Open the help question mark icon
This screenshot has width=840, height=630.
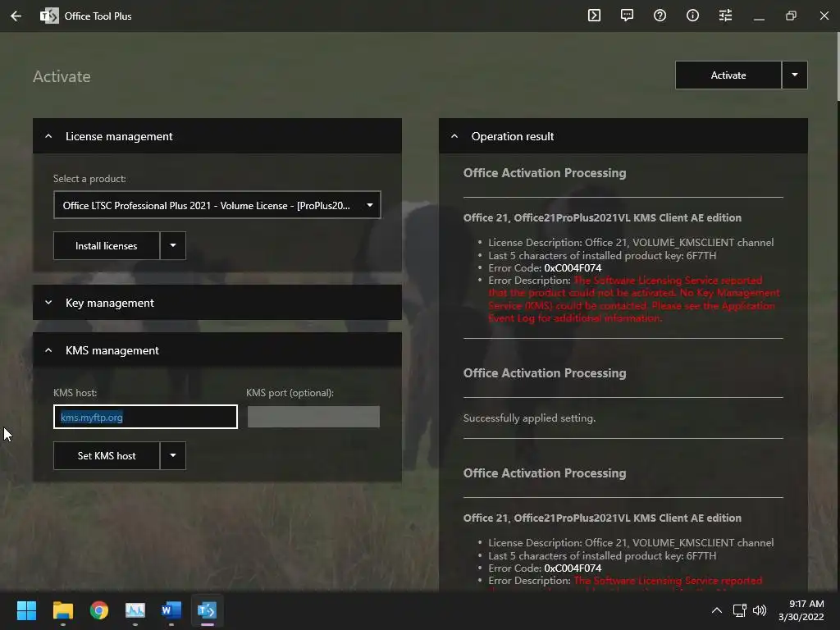point(660,16)
